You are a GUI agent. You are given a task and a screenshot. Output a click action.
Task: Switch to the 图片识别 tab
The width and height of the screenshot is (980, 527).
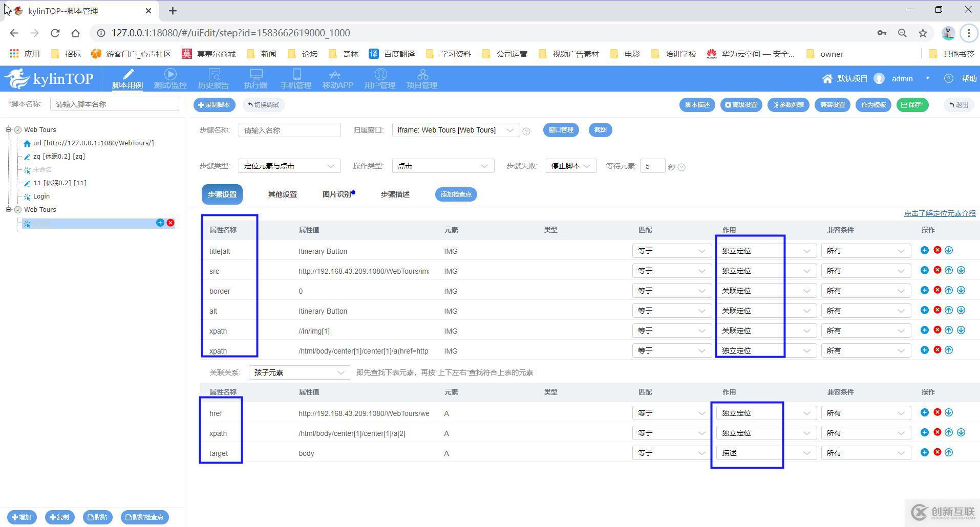point(337,194)
